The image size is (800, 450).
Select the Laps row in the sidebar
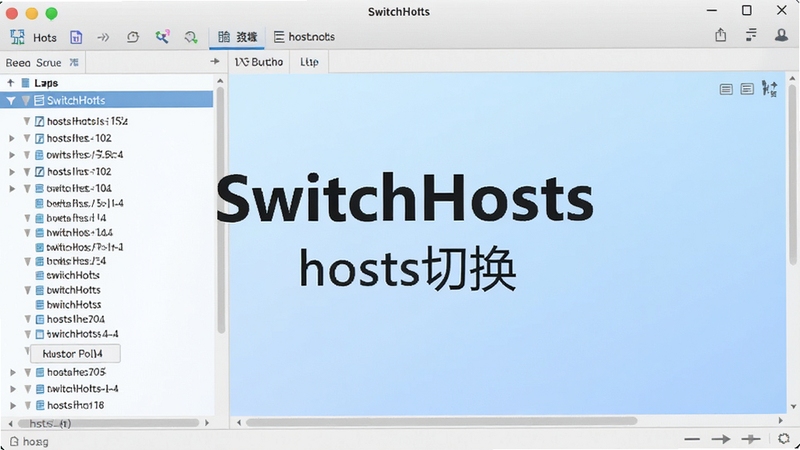(x=107, y=83)
